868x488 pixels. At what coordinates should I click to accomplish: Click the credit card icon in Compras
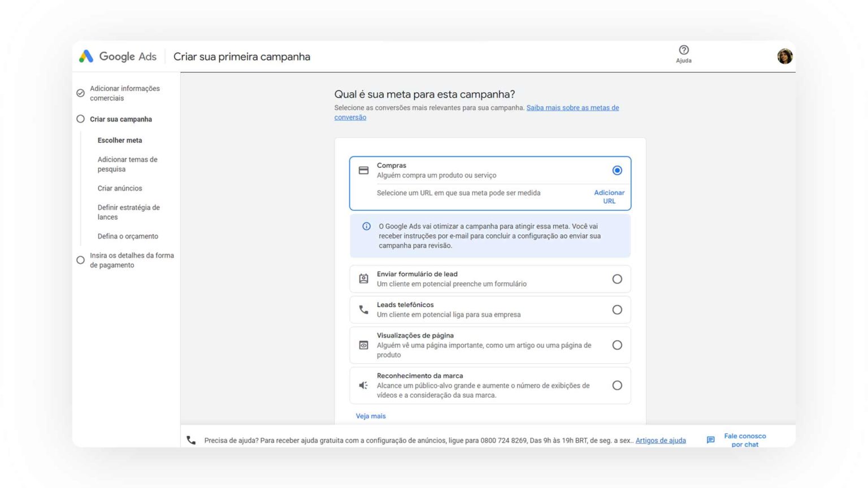pyautogui.click(x=363, y=170)
